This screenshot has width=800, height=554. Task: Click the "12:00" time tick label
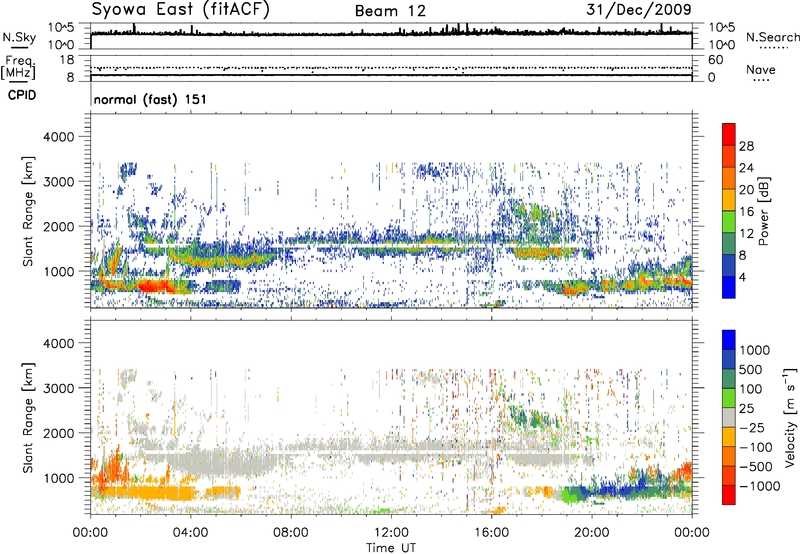(x=391, y=533)
